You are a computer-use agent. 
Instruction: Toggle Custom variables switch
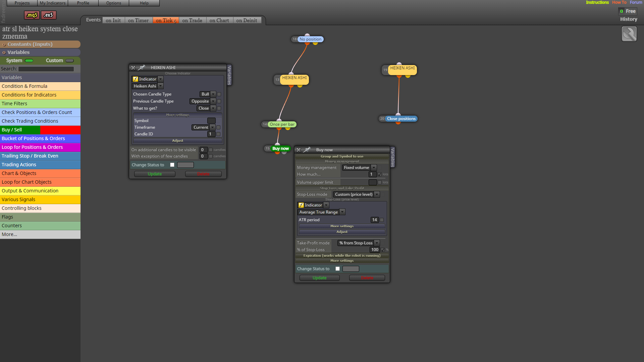pyautogui.click(x=70, y=61)
